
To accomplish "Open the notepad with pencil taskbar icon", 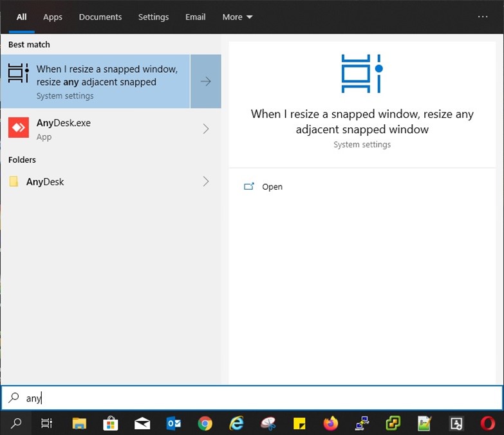I will tap(424, 423).
